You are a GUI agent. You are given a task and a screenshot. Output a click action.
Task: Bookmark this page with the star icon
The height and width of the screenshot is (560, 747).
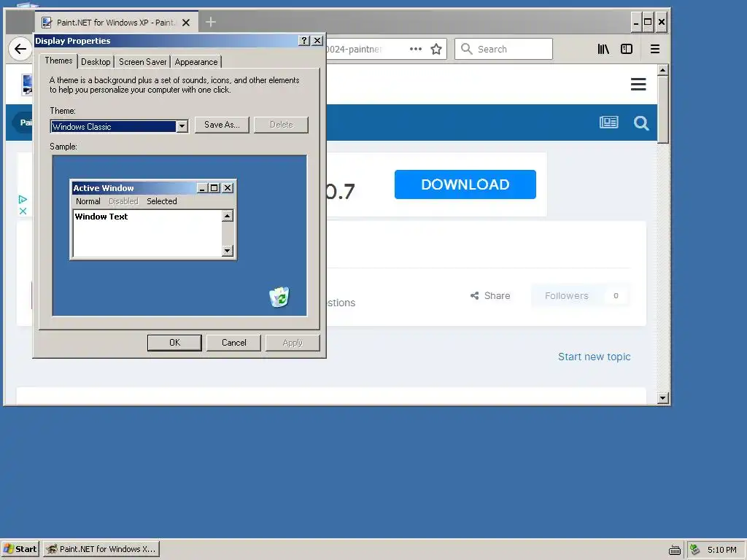pos(436,49)
